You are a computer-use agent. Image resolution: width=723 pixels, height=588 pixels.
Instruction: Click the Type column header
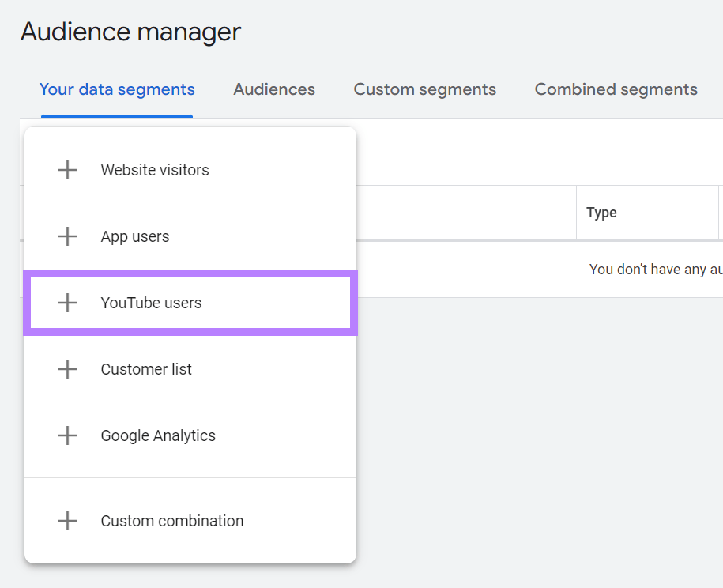(x=601, y=212)
